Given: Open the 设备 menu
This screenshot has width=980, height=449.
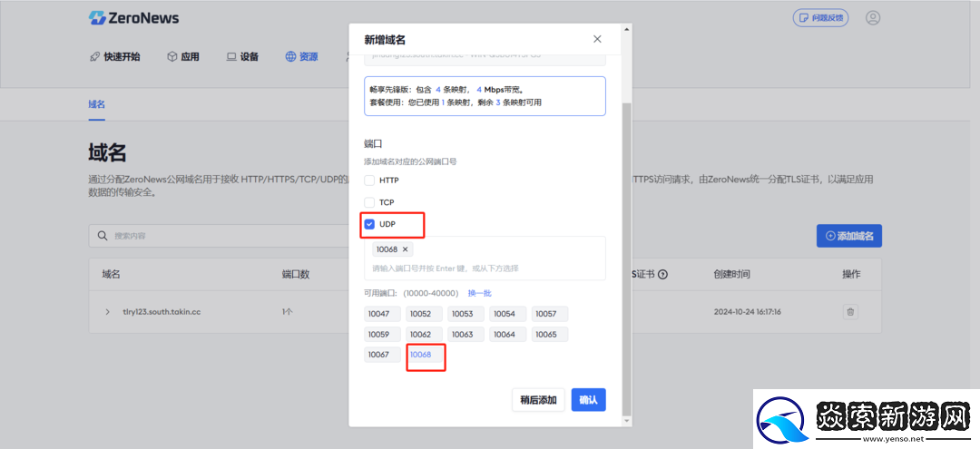Looking at the screenshot, I should pos(242,57).
